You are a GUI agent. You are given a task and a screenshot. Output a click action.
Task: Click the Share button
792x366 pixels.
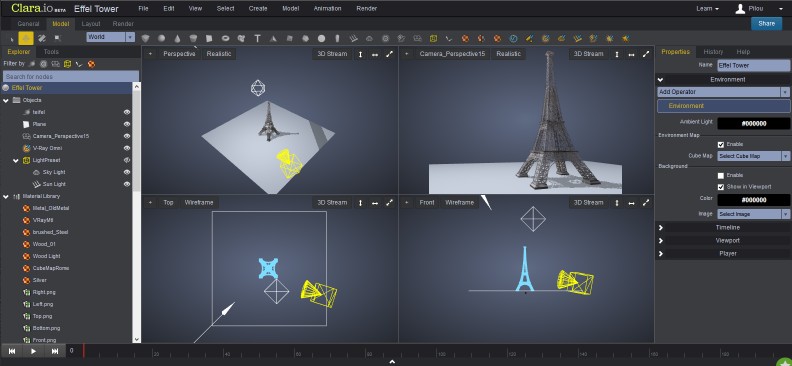(x=766, y=24)
